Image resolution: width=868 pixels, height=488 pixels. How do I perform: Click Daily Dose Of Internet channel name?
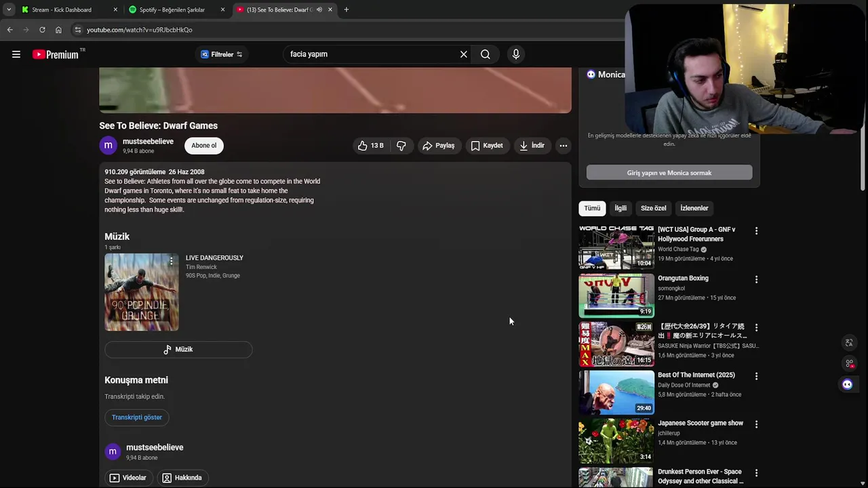[x=684, y=385]
